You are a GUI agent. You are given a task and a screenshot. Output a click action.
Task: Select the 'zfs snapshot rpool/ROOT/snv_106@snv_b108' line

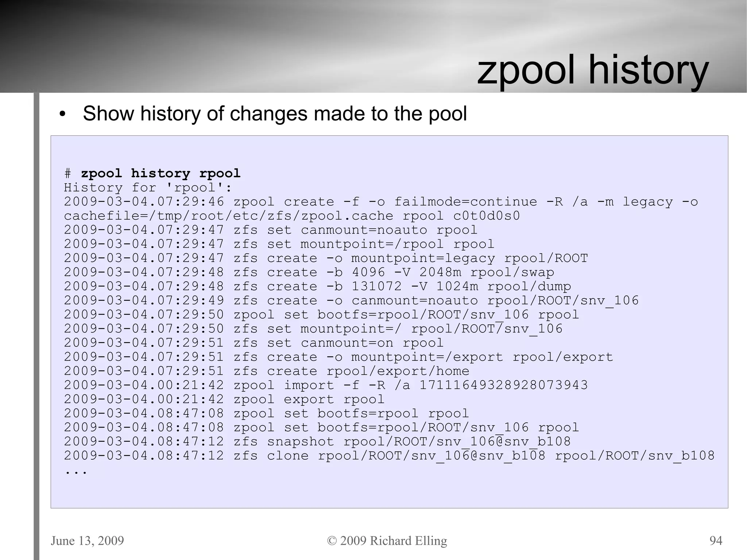click(x=317, y=441)
